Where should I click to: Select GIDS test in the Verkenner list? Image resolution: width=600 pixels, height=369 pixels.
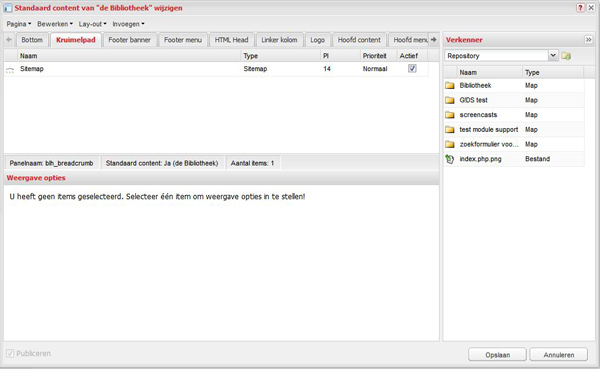click(x=473, y=100)
